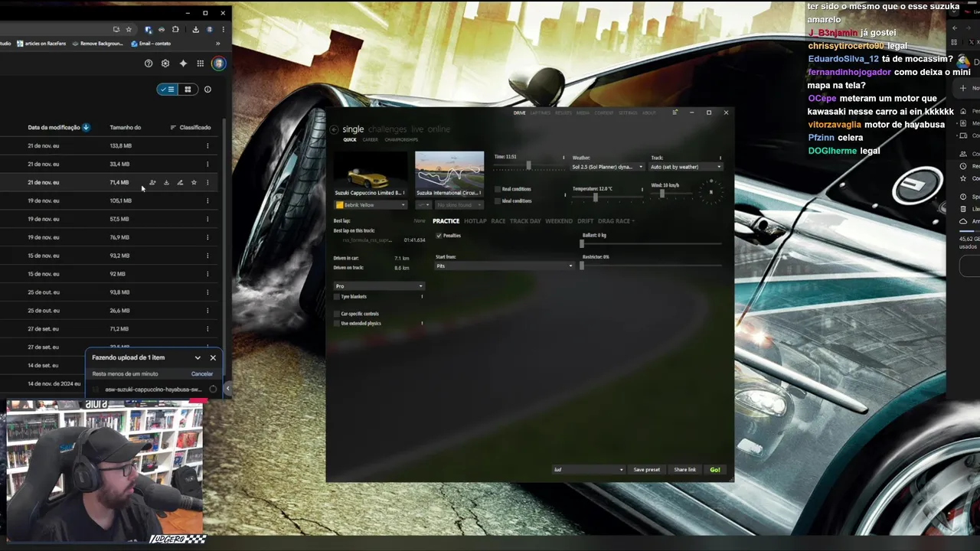Open Chrome downloads icon
This screenshot has width=980, height=551.
pyautogui.click(x=196, y=29)
